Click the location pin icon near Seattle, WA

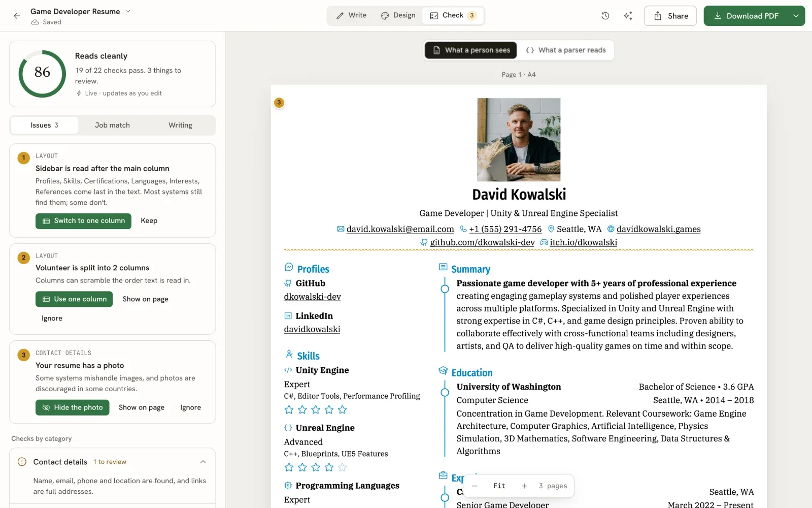(x=551, y=229)
